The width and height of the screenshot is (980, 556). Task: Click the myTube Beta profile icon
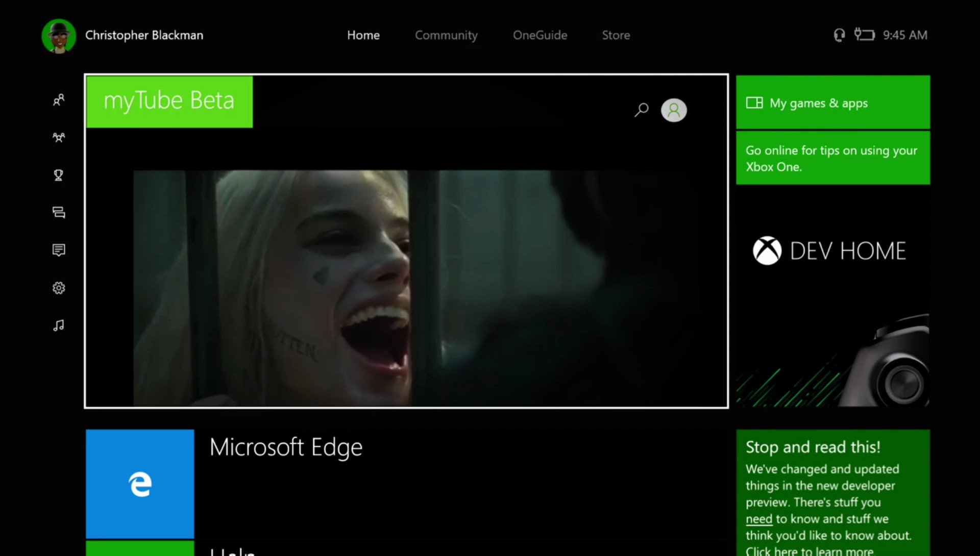[674, 110]
